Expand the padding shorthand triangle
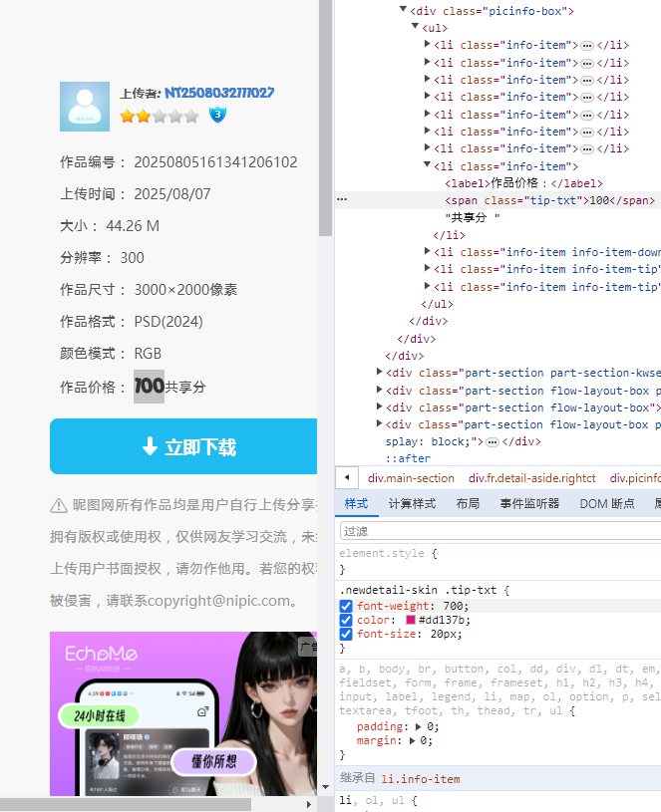Image resolution: width=661 pixels, height=812 pixels. 419,726
